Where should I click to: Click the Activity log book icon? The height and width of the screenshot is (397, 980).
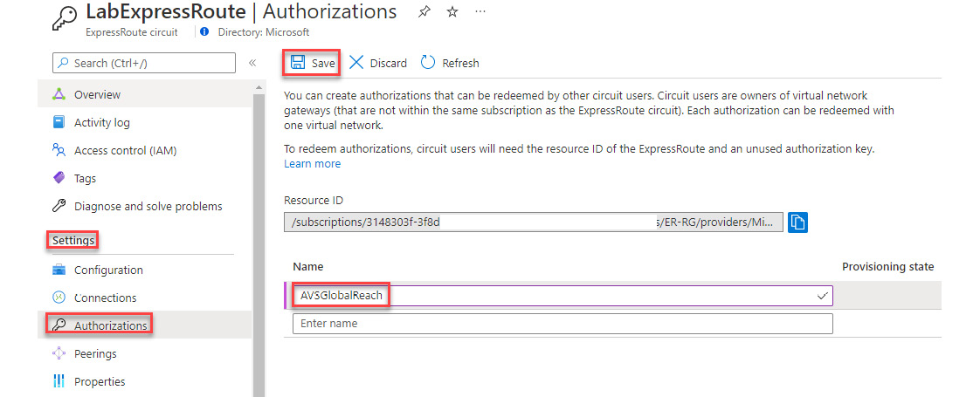(x=59, y=122)
